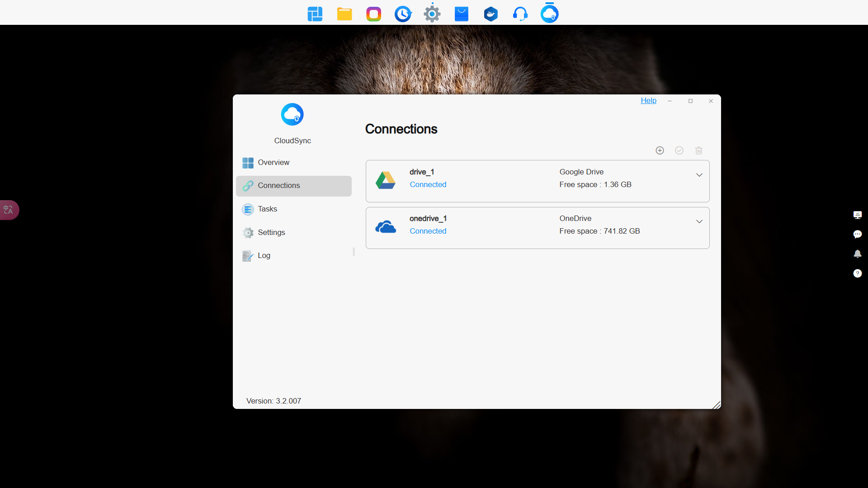The image size is (868, 488).
Task: Open Settings in CloudSync sidebar
Action: (294, 233)
